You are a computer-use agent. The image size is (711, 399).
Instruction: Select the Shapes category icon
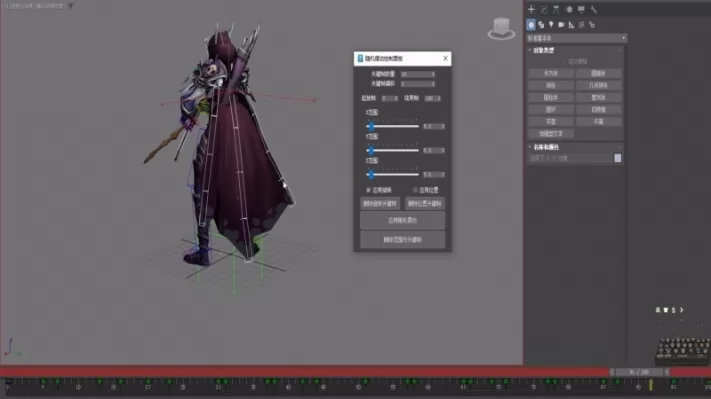click(541, 24)
